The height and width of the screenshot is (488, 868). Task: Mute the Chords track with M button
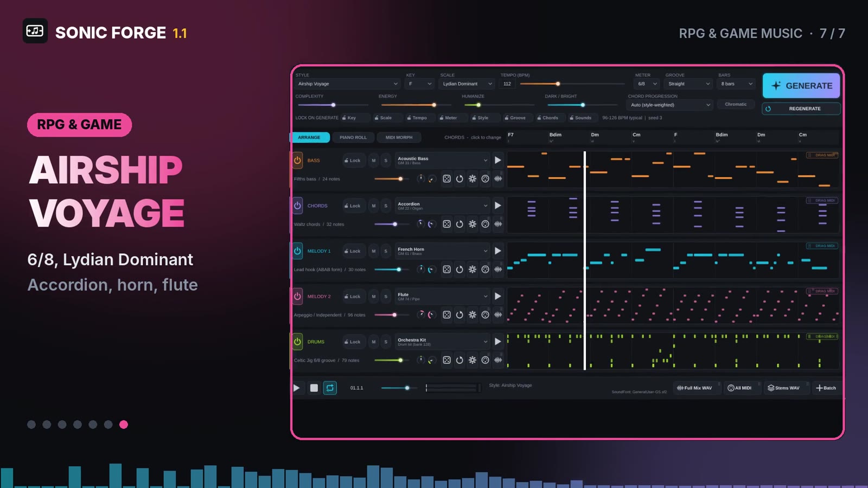tap(373, 206)
